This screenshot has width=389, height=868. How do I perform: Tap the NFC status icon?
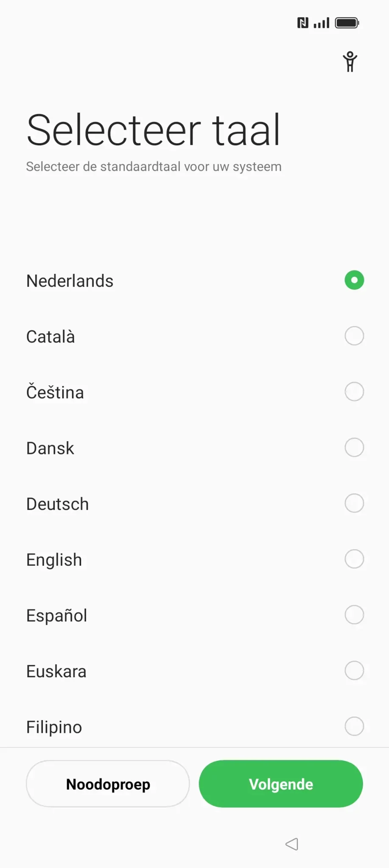click(x=302, y=23)
